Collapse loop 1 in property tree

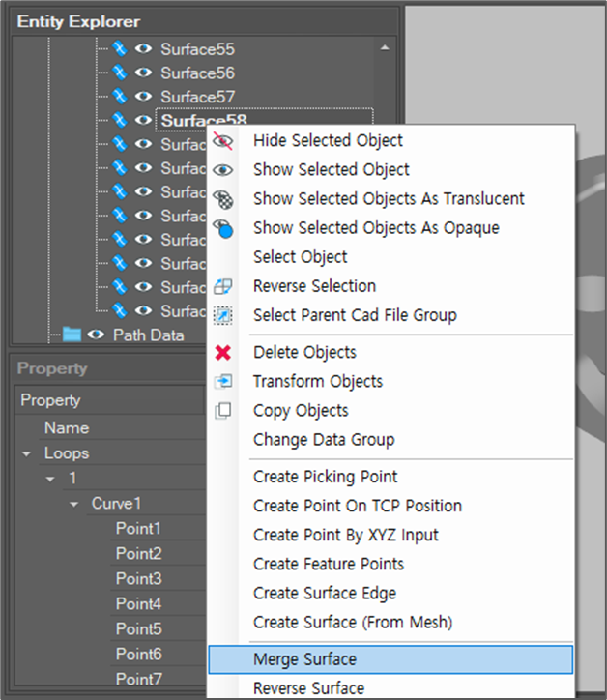50,479
